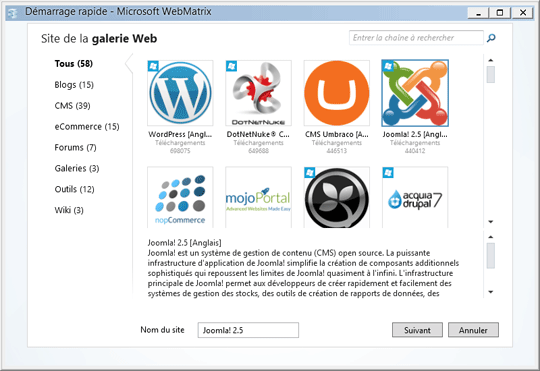Focus the search string input field
This screenshot has height=371, width=540.
(x=416, y=38)
